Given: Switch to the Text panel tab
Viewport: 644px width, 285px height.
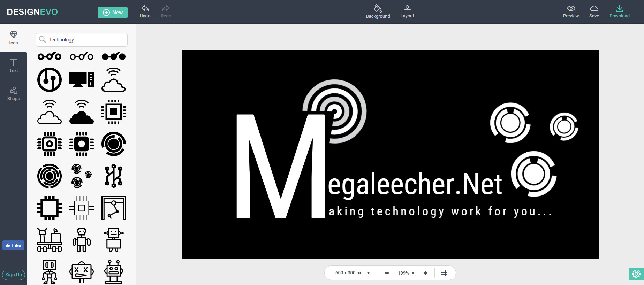Looking at the screenshot, I should pyautogui.click(x=14, y=66).
